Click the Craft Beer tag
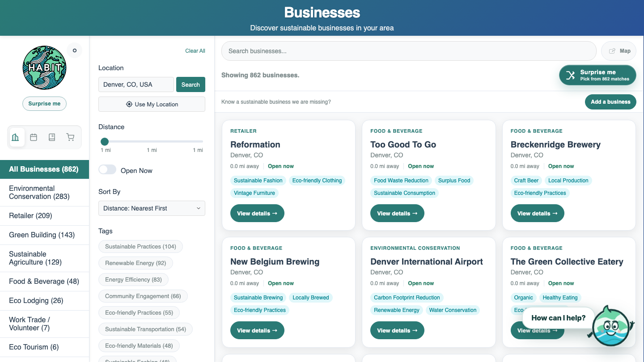644x362 pixels. pos(526,181)
